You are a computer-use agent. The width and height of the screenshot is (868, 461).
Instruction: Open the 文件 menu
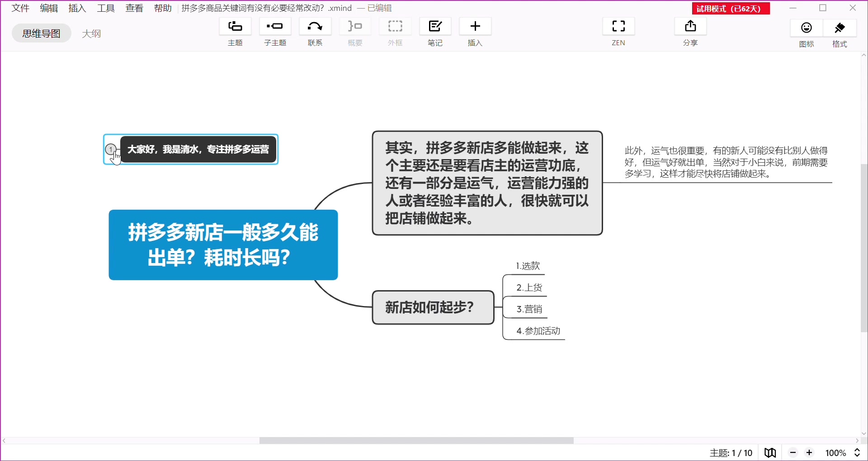(20, 8)
